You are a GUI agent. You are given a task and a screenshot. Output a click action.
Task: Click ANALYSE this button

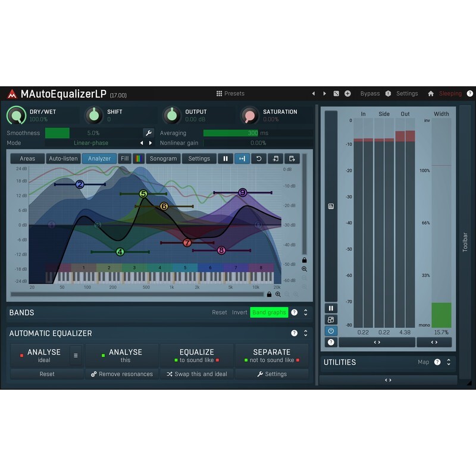[x=122, y=356]
